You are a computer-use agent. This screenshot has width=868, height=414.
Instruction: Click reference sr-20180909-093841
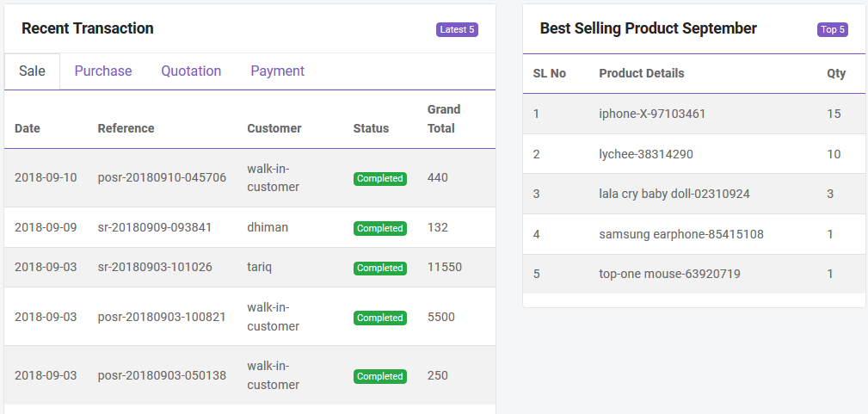click(155, 228)
